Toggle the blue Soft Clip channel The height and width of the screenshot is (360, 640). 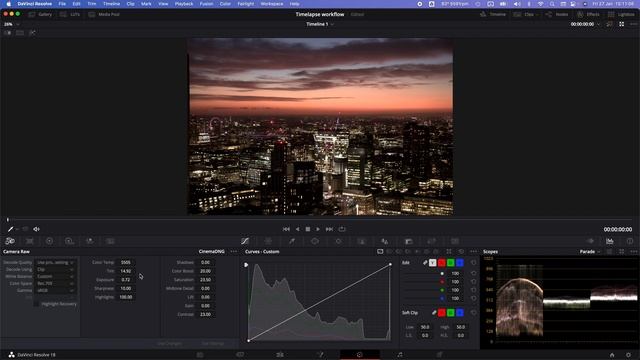[x=460, y=313]
